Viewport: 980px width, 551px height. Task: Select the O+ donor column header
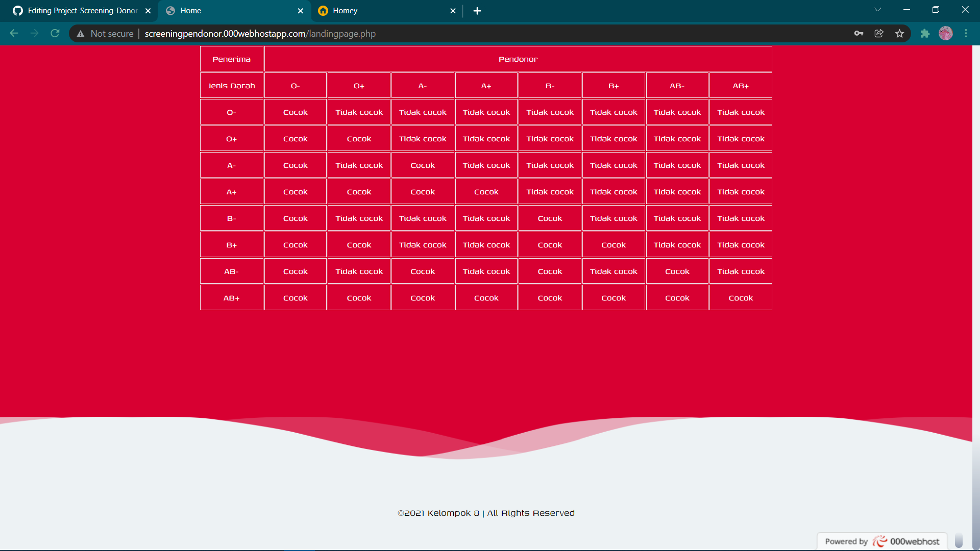click(x=359, y=86)
